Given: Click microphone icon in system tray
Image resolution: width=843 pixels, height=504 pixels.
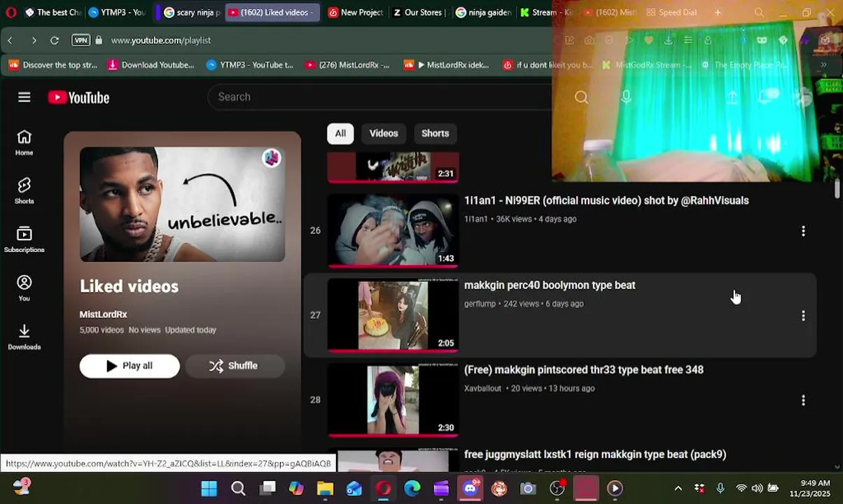Looking at the screenshot, I should pyautogui.click(x=720, y=488).
